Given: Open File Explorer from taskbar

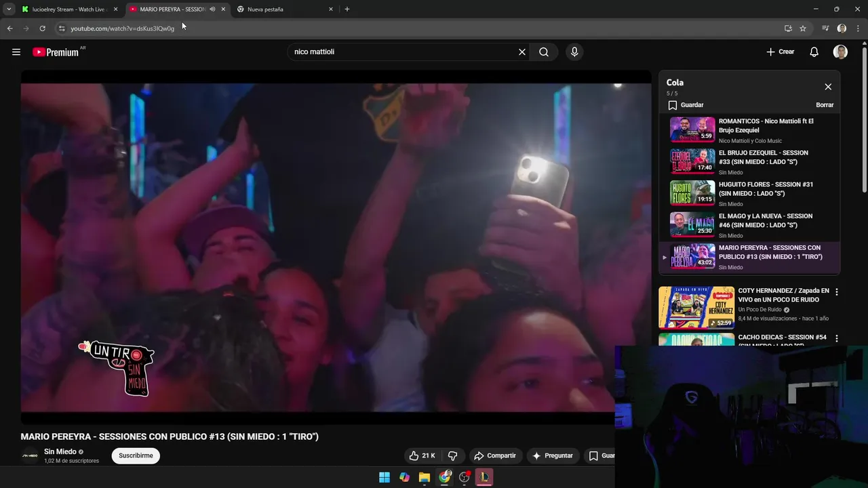Looking at the screenshot, I should click(425, 477).
